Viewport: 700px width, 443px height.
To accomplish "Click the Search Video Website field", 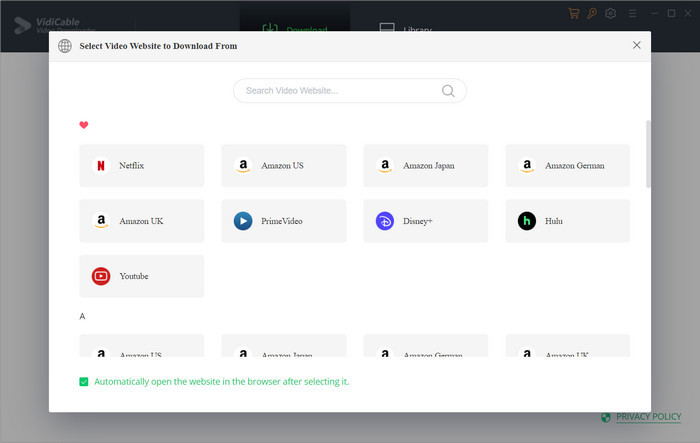I will [350, 91].
